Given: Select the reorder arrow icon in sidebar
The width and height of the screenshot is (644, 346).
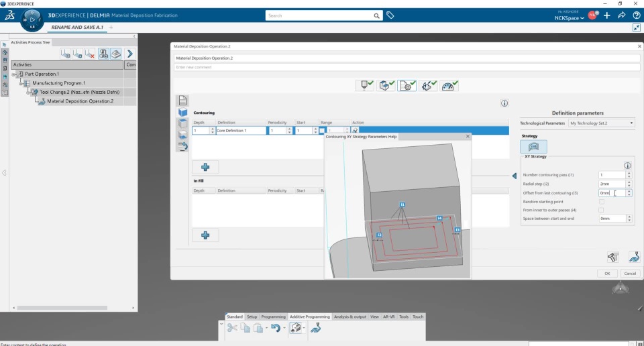Looking at the screenshot, I should click(182, 146).
